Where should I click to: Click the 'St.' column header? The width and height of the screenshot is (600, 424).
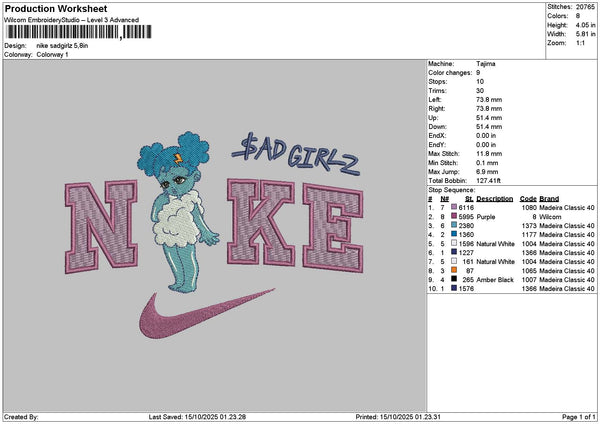point(469,199)
